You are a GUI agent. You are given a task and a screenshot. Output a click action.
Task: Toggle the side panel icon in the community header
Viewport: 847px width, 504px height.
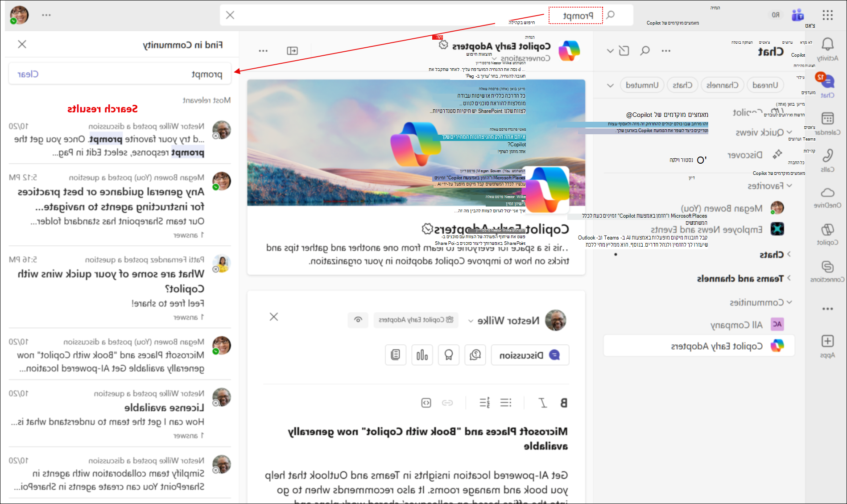tap(292, 51)
